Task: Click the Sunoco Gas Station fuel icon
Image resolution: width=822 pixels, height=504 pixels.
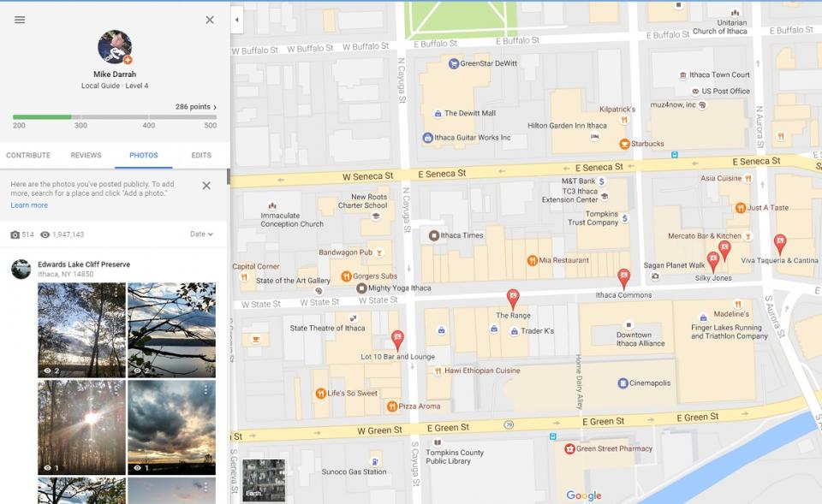Action: coord(375,461)
